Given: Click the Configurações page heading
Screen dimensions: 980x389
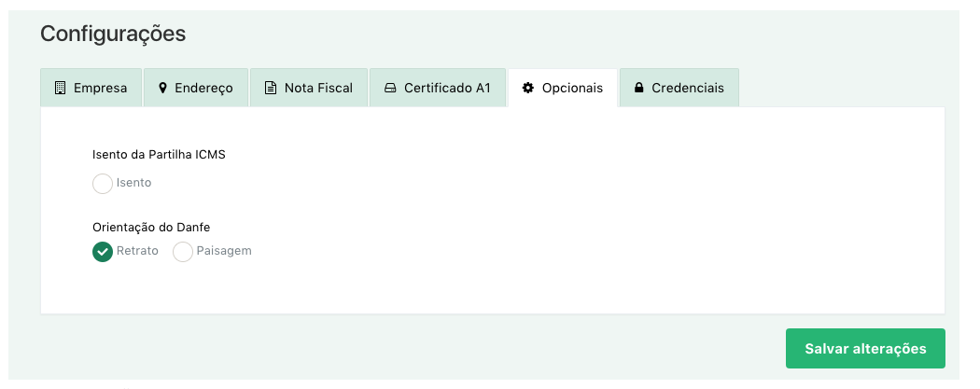Looking at the screenshot, I should point(113,35).
